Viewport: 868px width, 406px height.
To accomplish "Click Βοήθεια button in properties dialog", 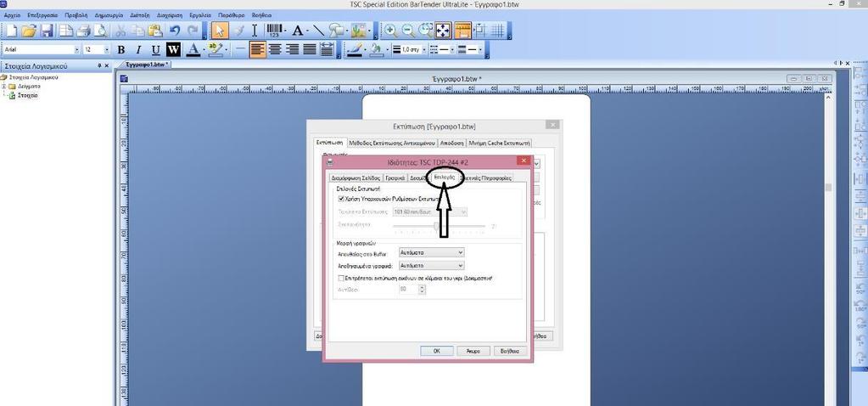I will (510, 351).
